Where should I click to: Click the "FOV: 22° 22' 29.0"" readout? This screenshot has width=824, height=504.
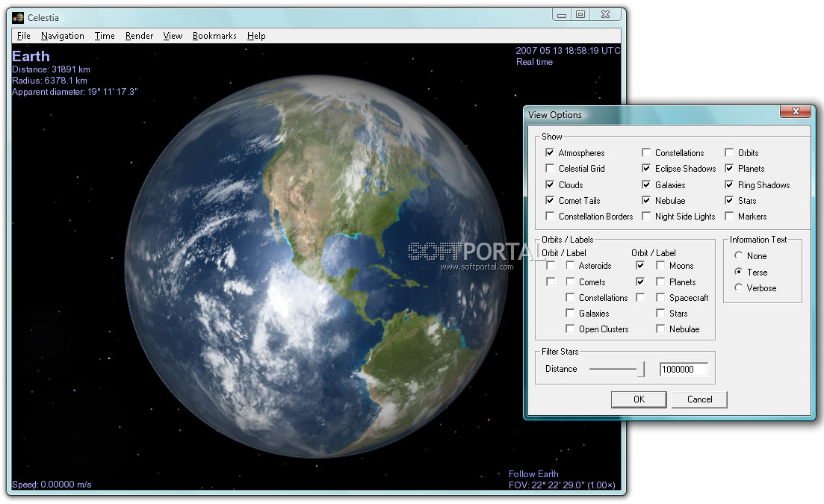pos(547,485)
